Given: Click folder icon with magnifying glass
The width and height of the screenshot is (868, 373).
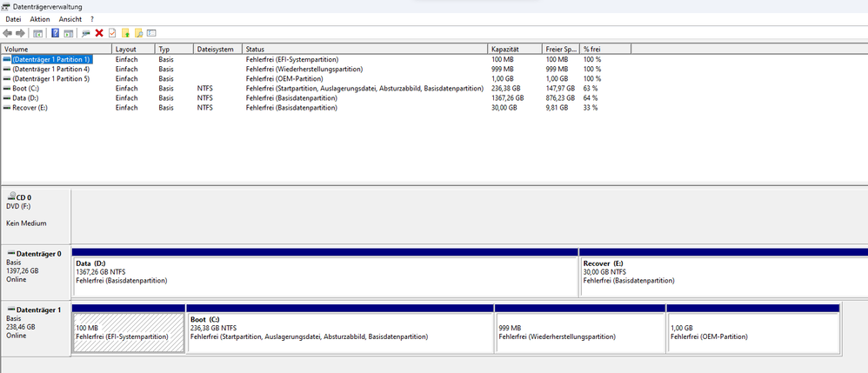Looking at the screenshot, I should (x=139, y=33).
